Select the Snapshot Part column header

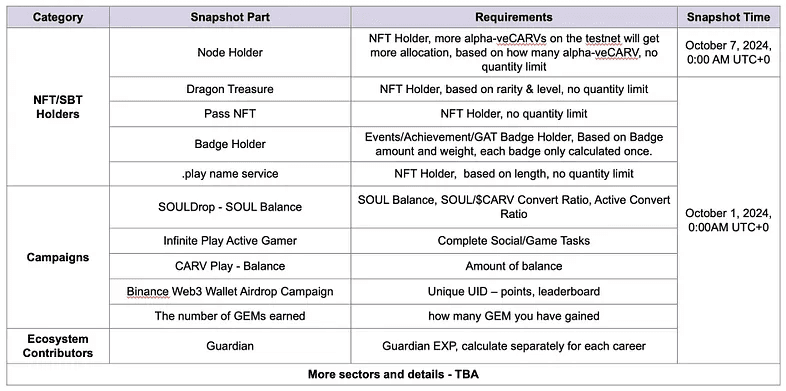coord(230,17)
